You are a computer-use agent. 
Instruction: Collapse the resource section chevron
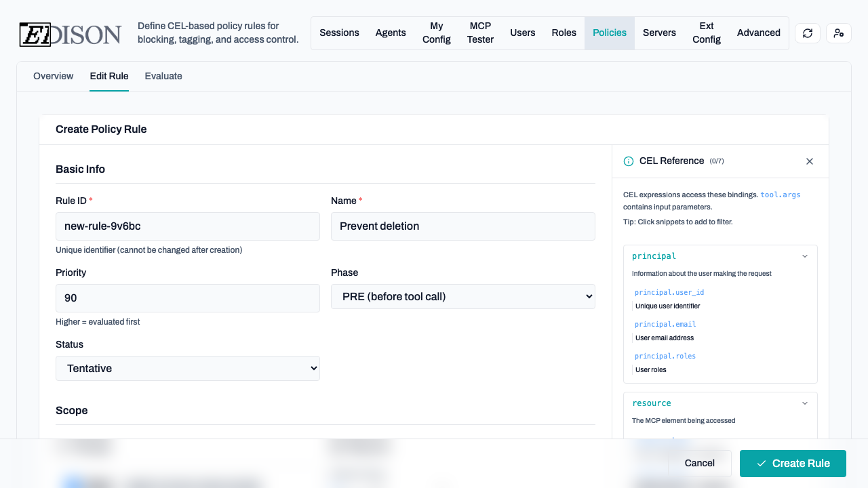click(x=804, y=403)
